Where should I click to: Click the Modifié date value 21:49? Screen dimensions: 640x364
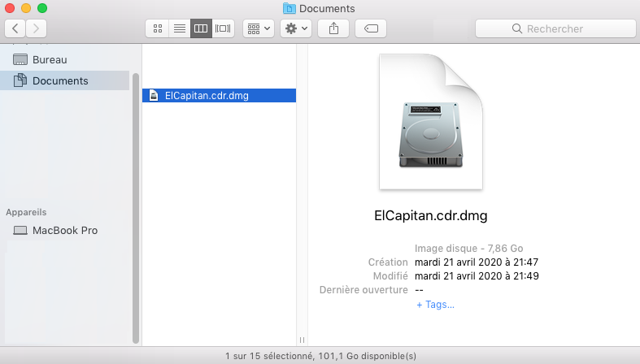[477, 276]
